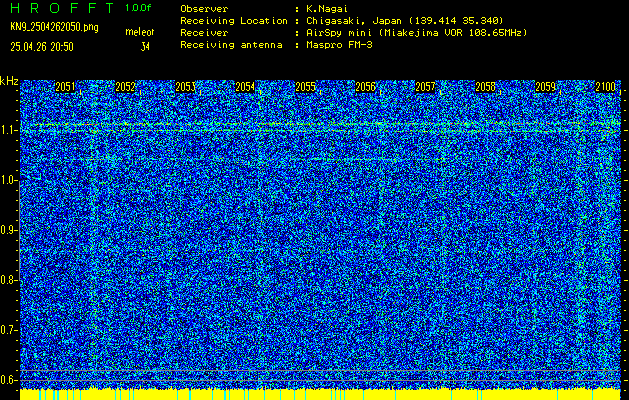Click the 2056 time marker
The image size is (629, 400).
tap(365, 87)
